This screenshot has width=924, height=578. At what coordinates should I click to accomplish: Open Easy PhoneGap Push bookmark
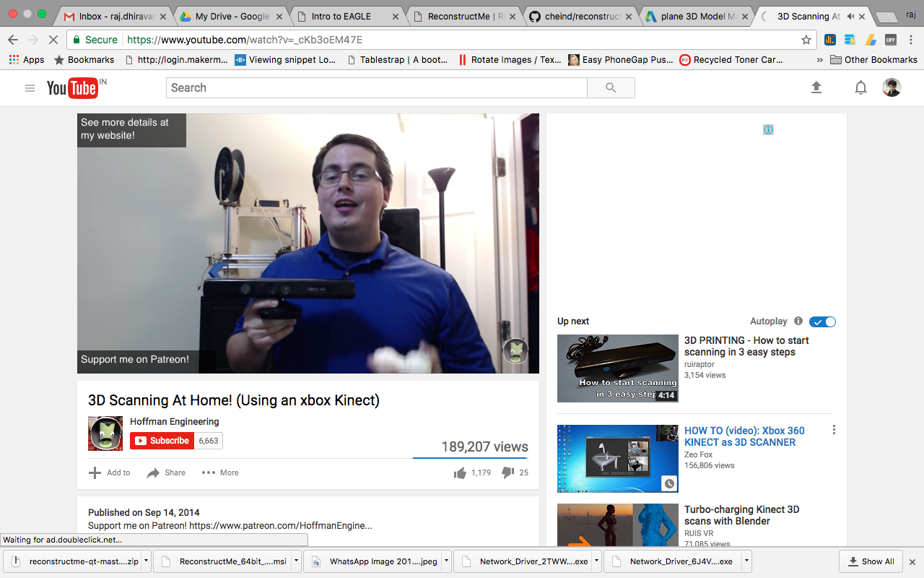pos(621,60)
